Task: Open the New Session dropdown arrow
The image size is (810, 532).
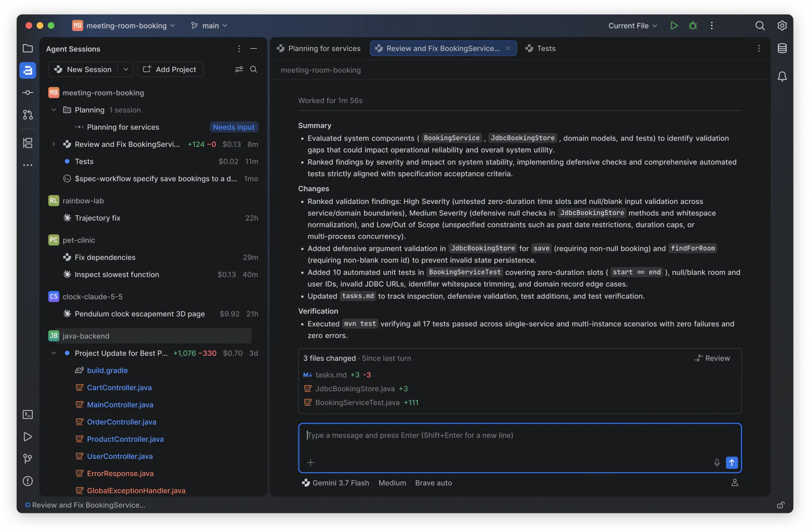Action: tap(126, 69)
